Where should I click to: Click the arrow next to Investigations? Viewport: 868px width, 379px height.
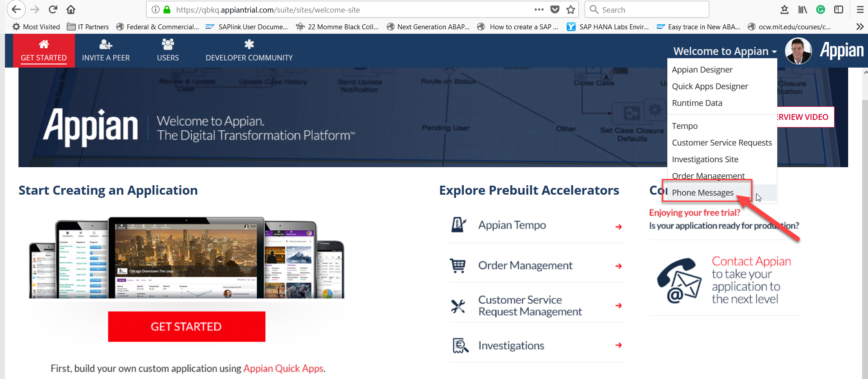[x=619, y=345]
